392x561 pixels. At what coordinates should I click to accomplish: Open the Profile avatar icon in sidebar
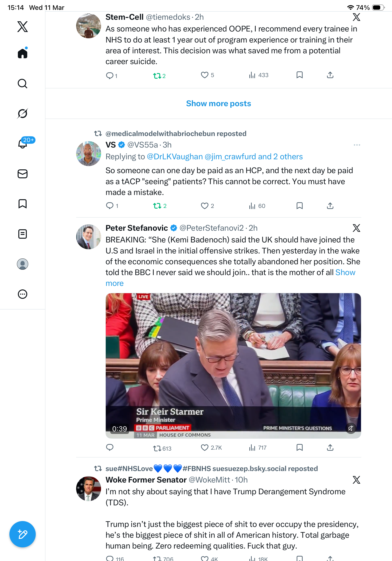(23, 264)
